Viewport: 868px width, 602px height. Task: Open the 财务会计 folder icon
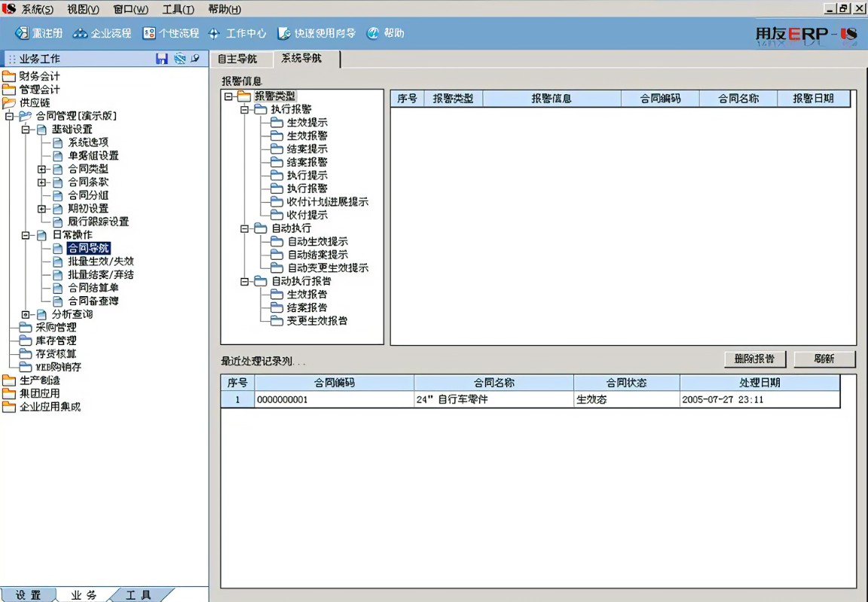pyautogui.click(x=9, y=76)
